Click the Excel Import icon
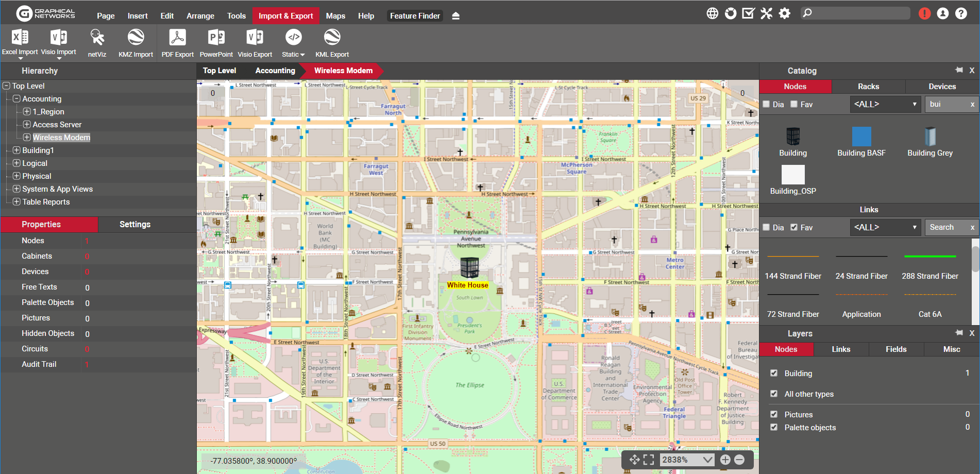The image size is (980, 474). pyautogui.click(x=20, y=38)
